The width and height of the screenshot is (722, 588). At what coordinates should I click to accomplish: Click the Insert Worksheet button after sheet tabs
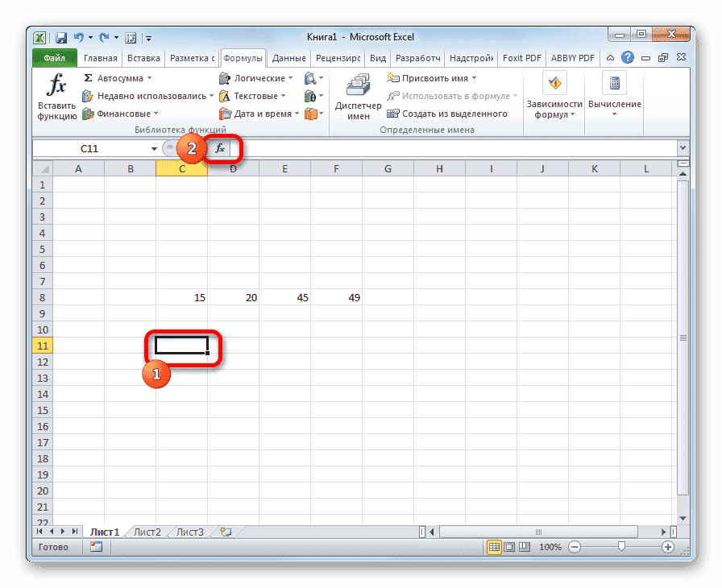click(x=224, y=532)
